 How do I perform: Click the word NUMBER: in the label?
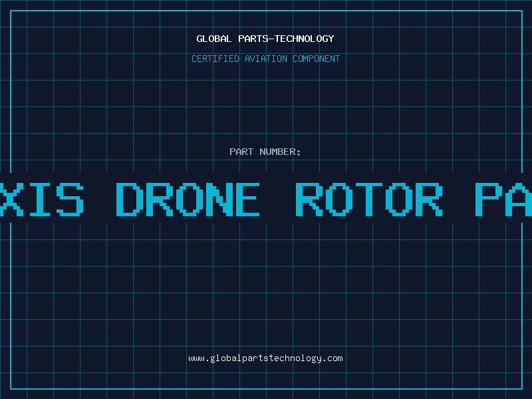tap(280, 152)
